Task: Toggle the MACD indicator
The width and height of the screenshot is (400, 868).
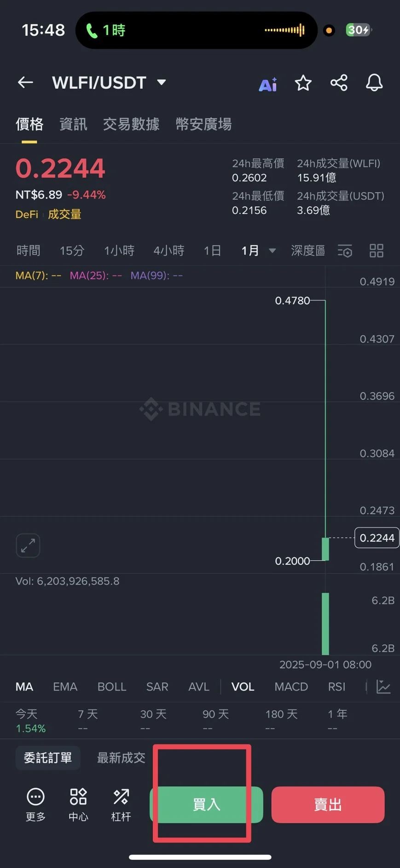Action: point(291,687)
